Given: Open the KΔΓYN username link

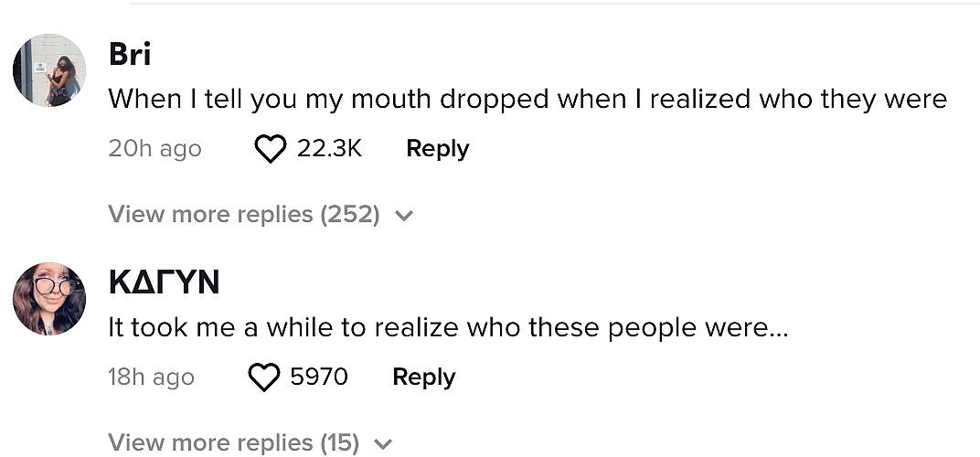Looking at the screenshot, I should (164, 283).
